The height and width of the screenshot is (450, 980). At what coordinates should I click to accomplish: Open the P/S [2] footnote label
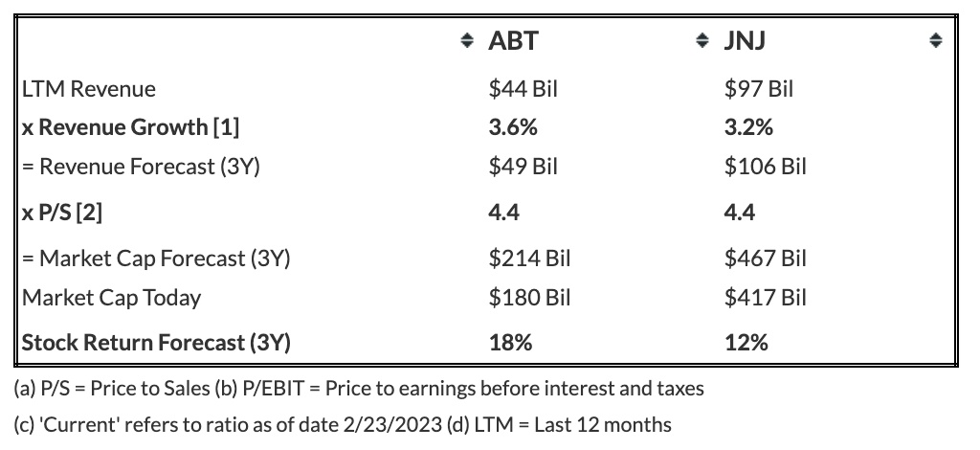tap(62, 212)
